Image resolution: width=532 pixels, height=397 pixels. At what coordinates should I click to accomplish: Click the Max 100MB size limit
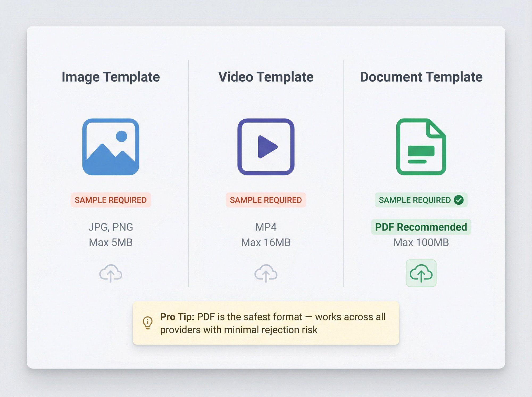pos(421,243)
